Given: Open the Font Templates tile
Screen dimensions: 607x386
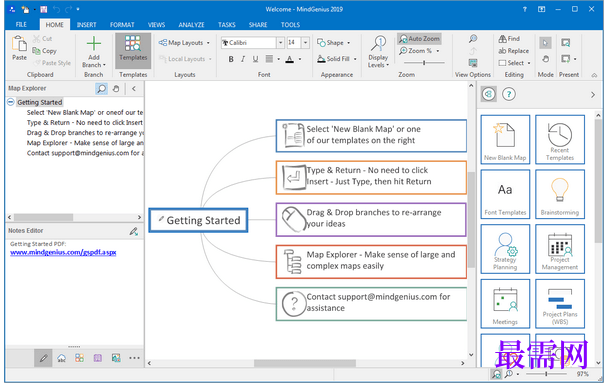Looking at the screenshot, I should click(x=505, y=194).
